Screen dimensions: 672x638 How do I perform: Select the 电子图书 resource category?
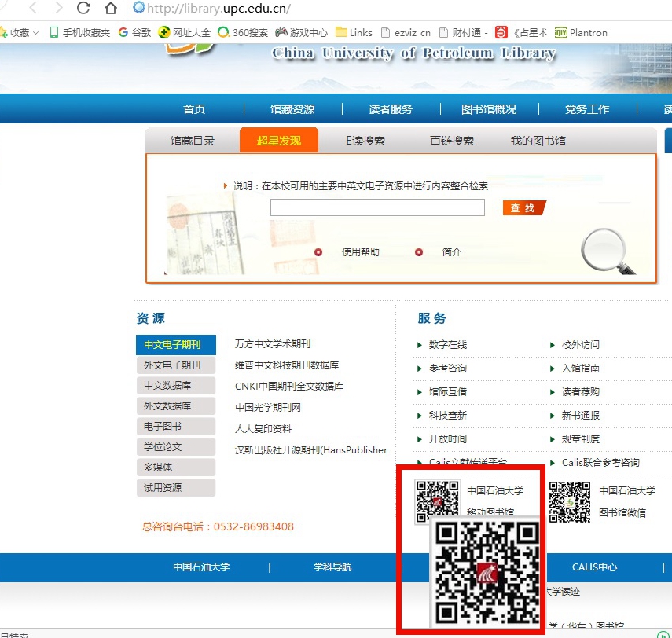coord(176,427)
